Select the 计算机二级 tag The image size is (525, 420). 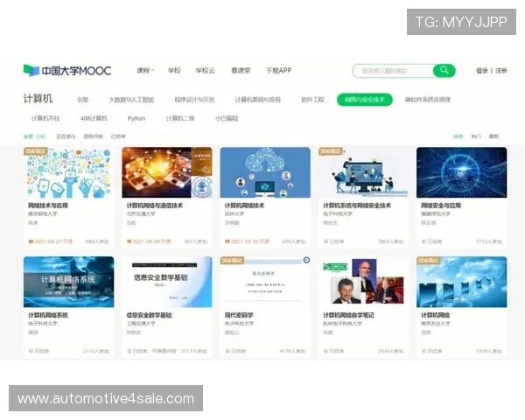(180, 118)
